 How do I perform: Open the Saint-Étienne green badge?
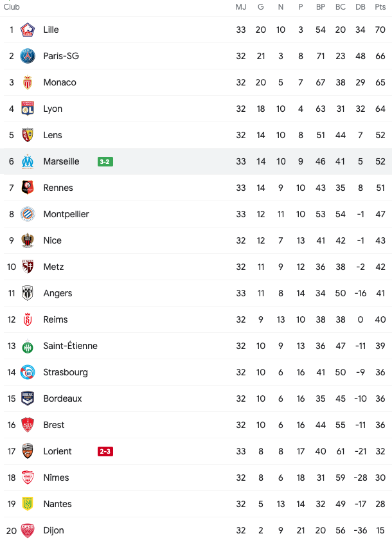coord(28,346)
